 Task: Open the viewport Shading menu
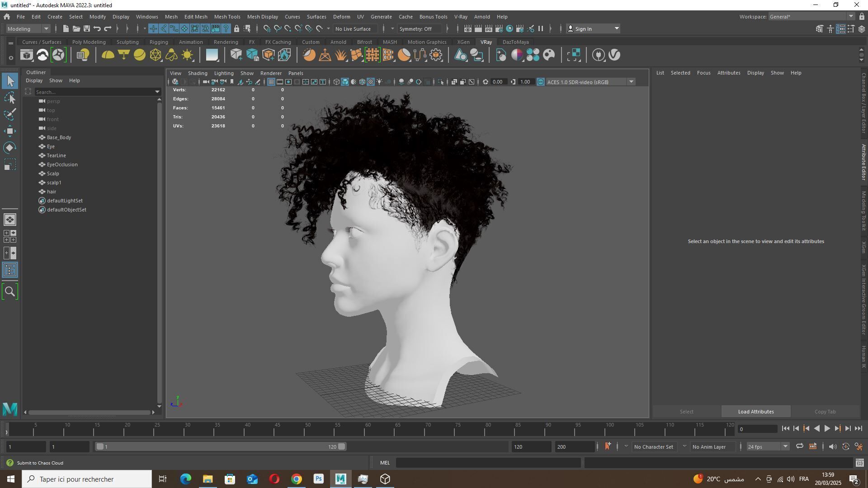coord(198,73)
